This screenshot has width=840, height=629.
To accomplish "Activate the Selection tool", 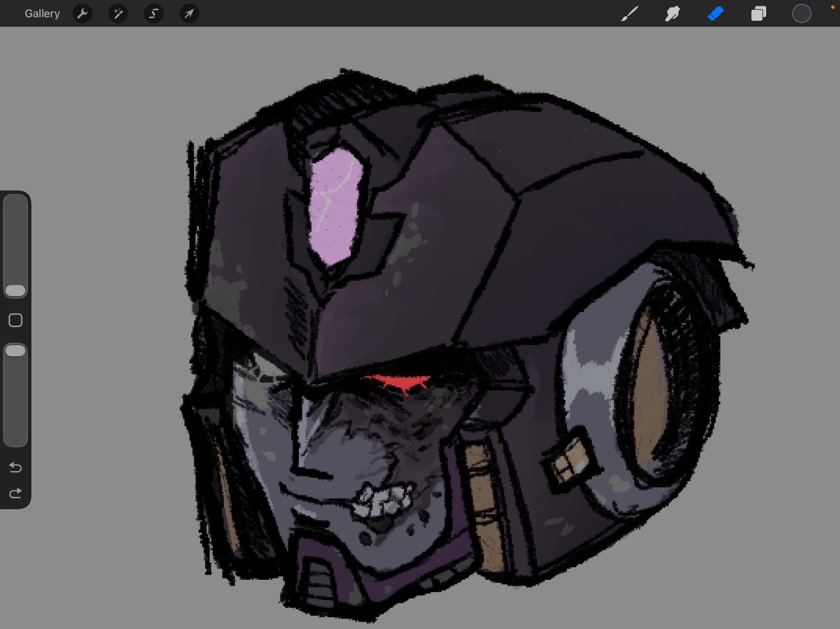I will (x=153, y=13).
